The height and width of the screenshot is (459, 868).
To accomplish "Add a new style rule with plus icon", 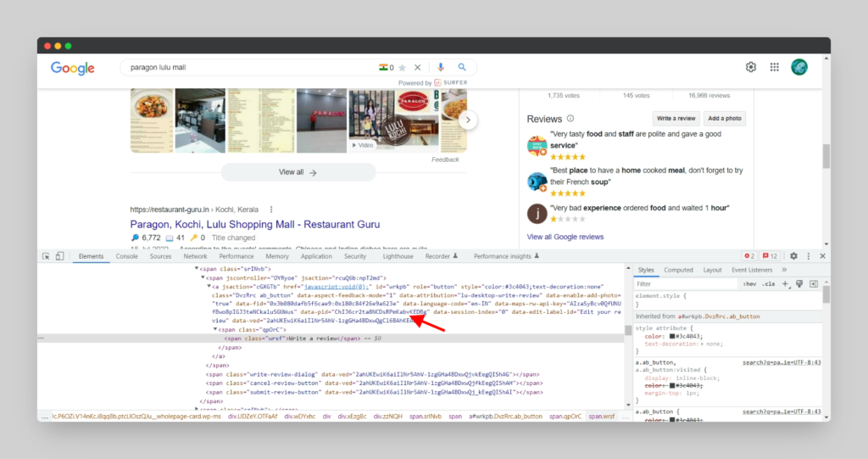I will click(785, 284).
